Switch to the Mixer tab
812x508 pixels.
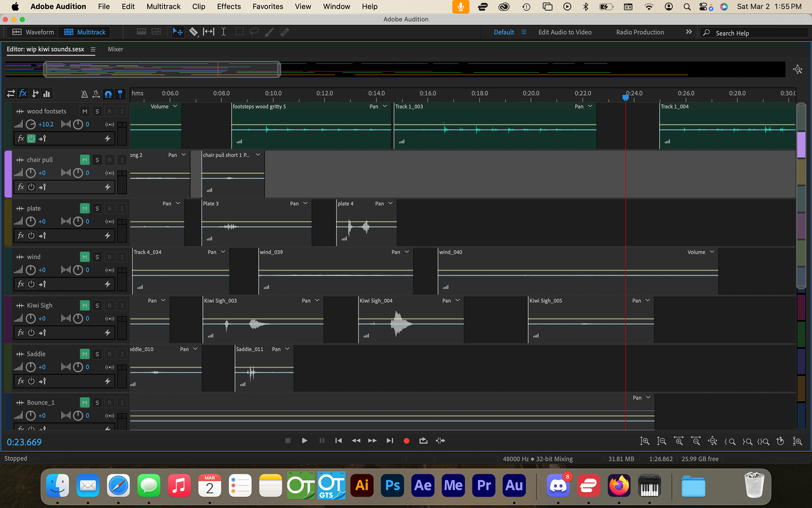click(115, 49)
